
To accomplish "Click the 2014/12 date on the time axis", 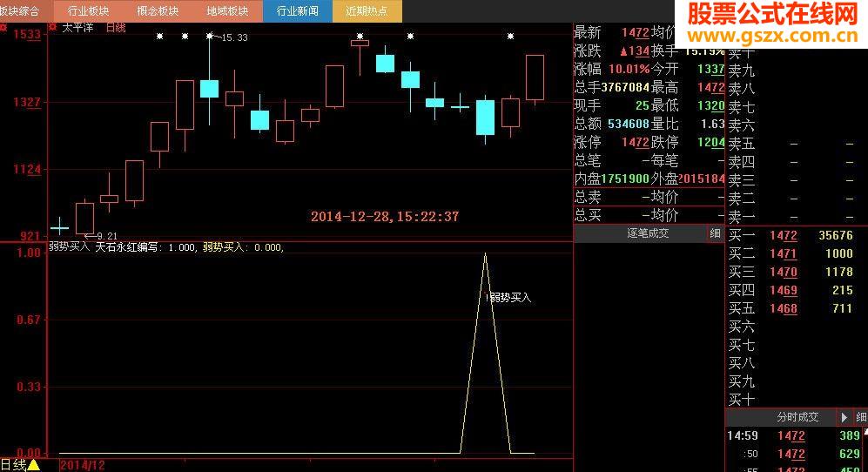I will (x=82, y=465).
